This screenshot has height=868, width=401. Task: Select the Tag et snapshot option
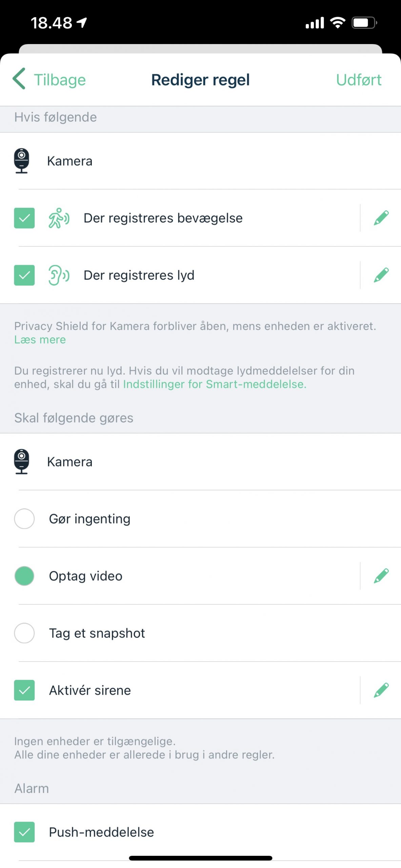point(24,633)
